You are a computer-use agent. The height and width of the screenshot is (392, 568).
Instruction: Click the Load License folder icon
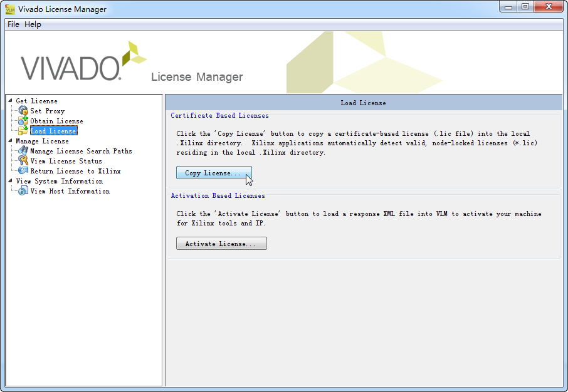23,131
